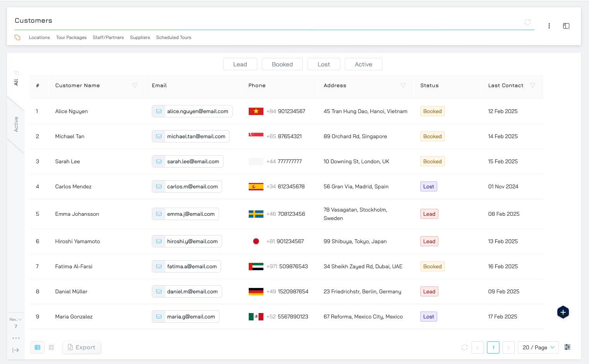Click the Export button
This screenshot has height=364, width=589.
(x=81, y=347)
